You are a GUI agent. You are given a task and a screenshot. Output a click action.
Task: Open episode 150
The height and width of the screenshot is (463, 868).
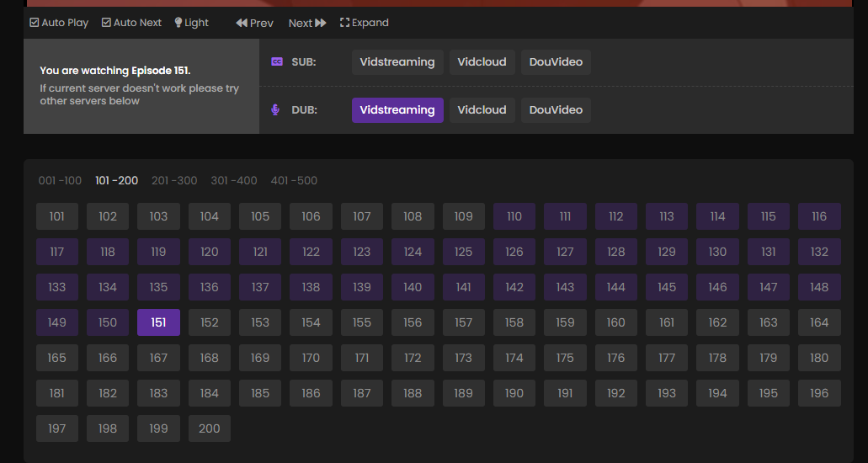tap(108, 322)
